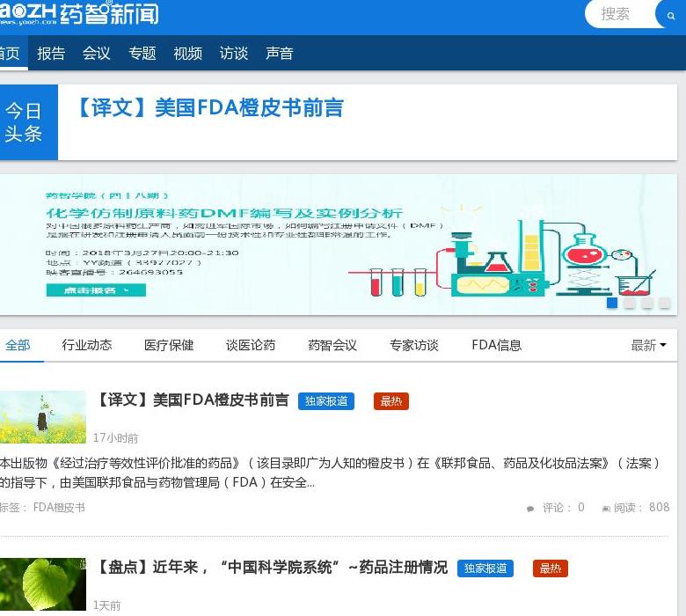Click the 评论：0 comment count
This screenshot has height=616, width=686.
point(564,508)
